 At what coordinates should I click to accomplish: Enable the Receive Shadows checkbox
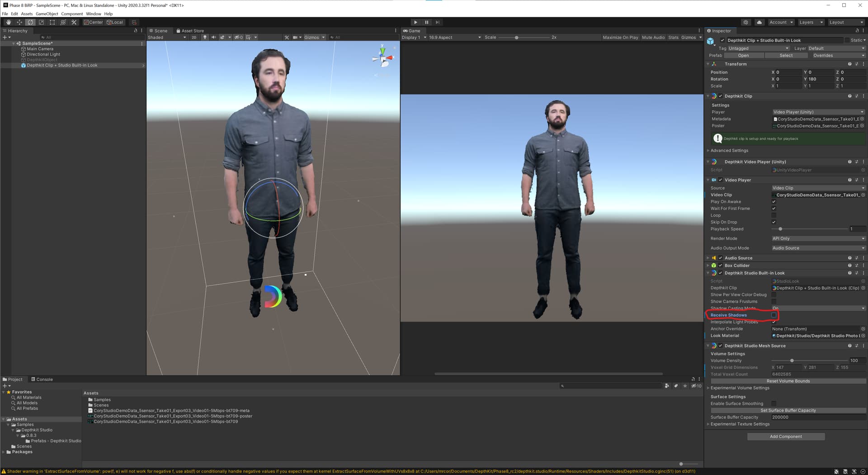pyautogui.click(x=774, y=315)
